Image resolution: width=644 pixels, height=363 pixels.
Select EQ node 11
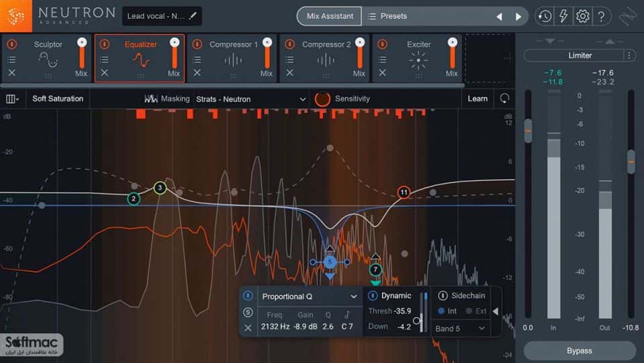click(404, 192)
